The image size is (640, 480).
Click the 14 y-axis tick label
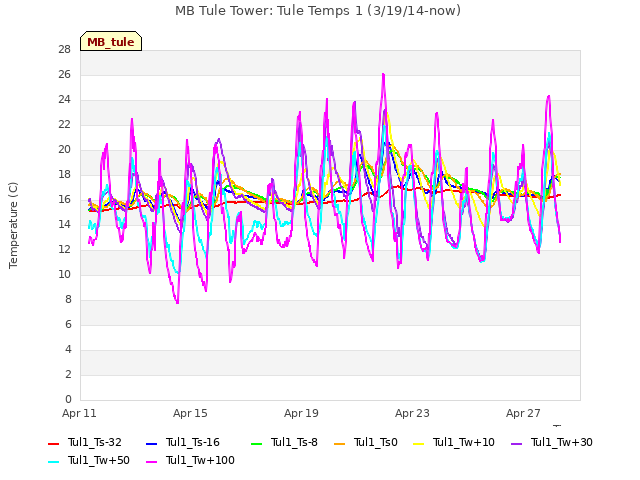tap(64, 224)
